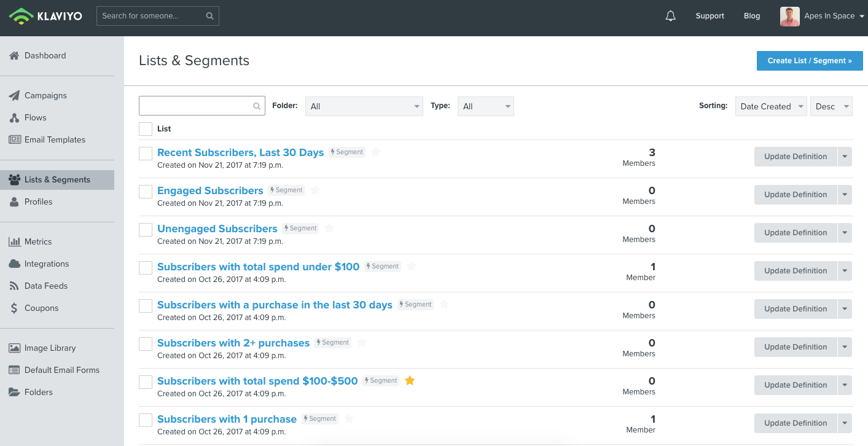Click the Integrations cloud icon
Screen dimensions: 868x446
pos(15,264)
